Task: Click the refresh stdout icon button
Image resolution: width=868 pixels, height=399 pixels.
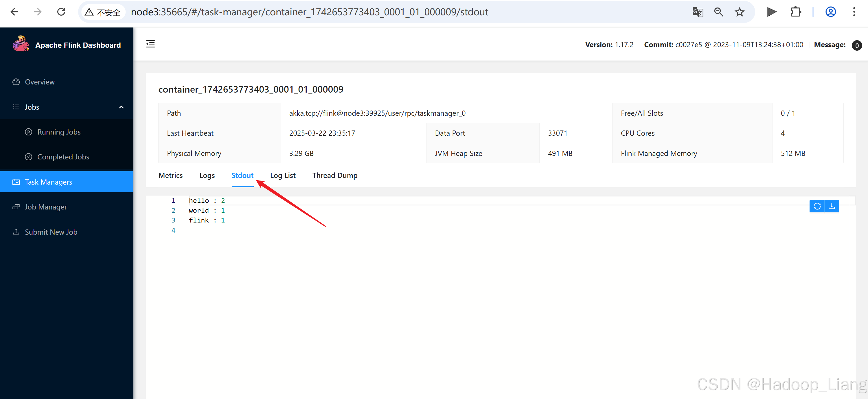Action: point(817,206)
